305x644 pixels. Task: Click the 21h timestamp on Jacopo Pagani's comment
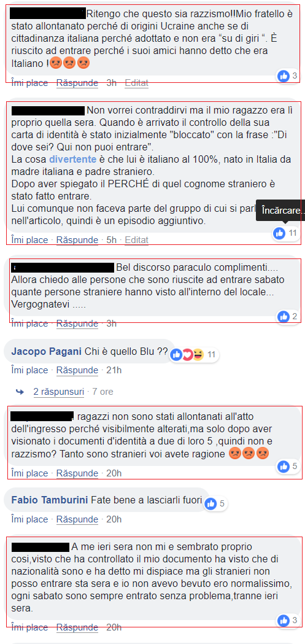[x=114, y=370]
